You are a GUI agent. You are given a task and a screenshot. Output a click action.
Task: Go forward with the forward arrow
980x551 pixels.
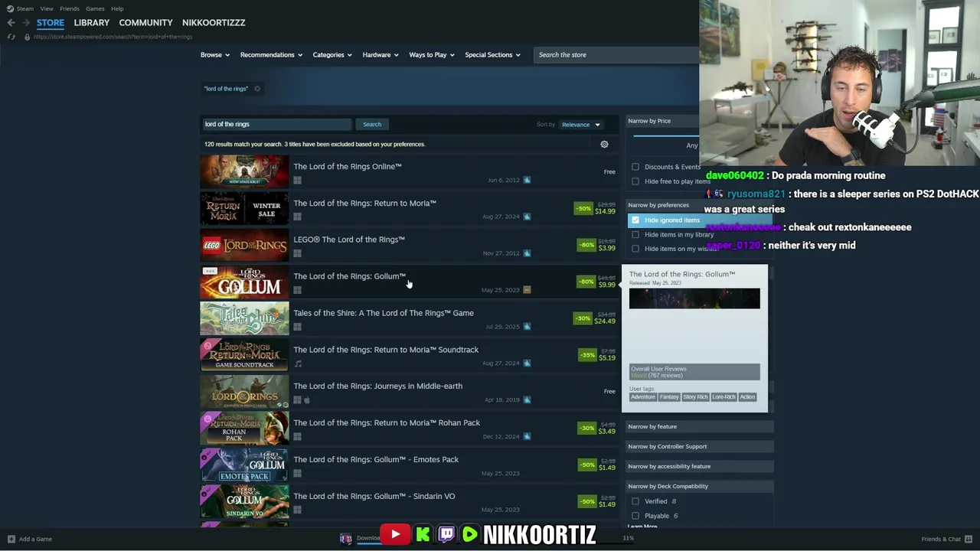click(25, 22)
